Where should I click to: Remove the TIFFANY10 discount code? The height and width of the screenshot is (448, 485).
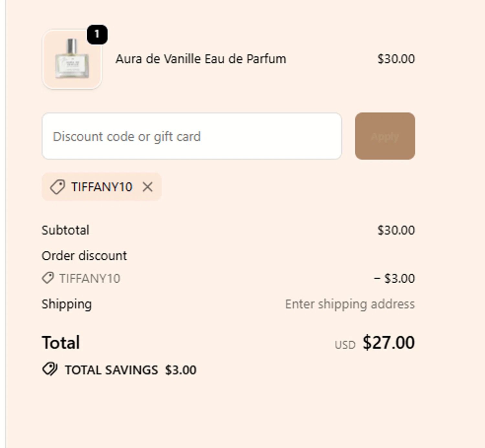pos(148,187)
